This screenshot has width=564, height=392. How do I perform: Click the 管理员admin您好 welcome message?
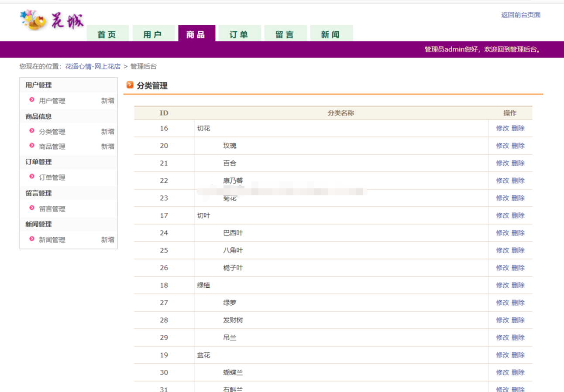483,50
